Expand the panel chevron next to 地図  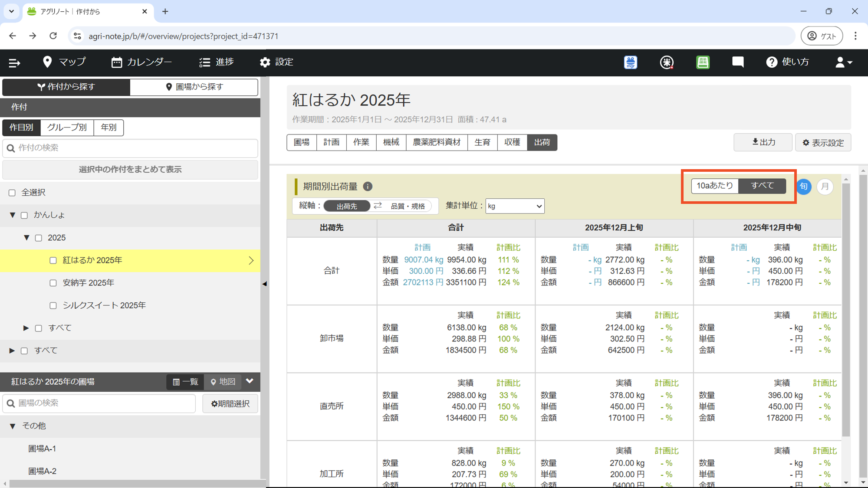250,381
